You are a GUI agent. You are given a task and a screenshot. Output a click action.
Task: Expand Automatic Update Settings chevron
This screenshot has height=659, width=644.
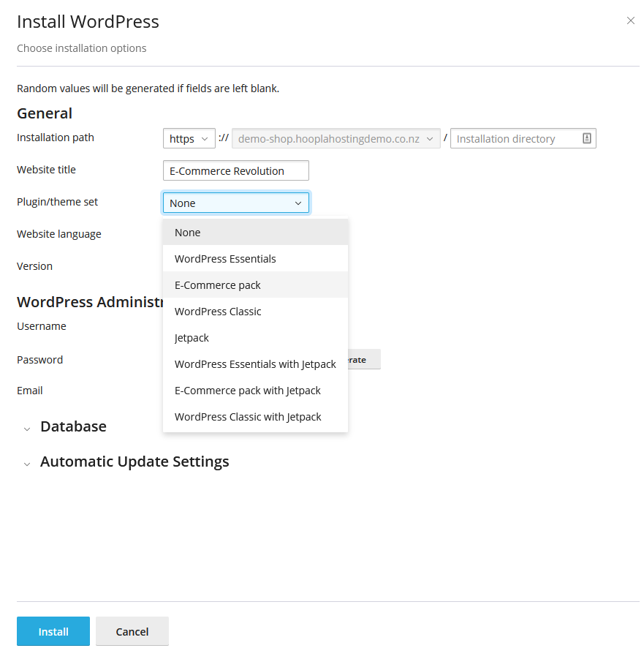coord(27,463)
